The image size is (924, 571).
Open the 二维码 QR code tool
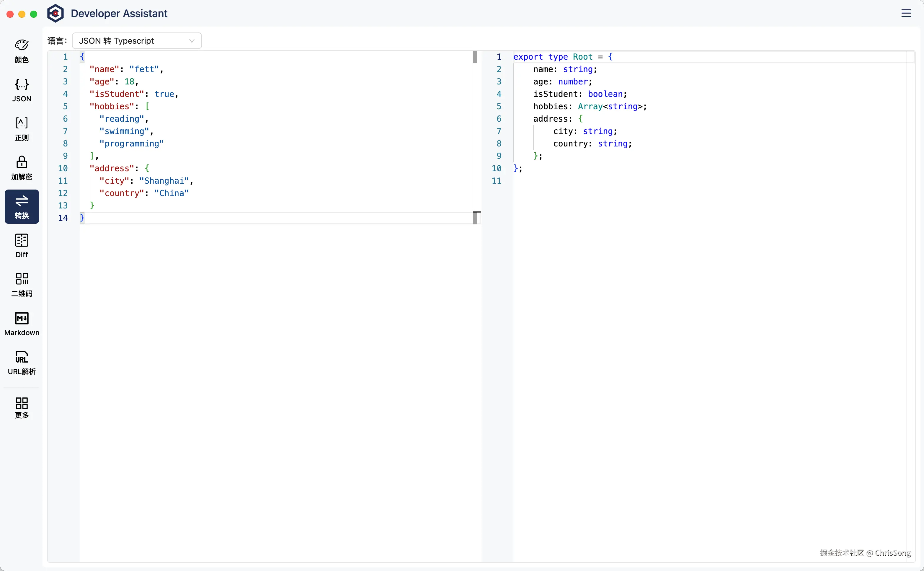pyautogui.click(x=22, y=285)
